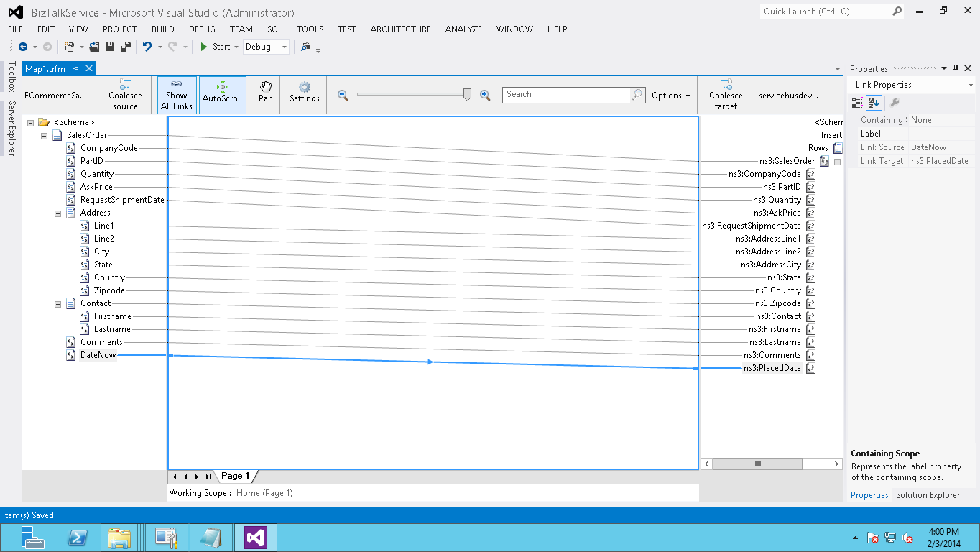The image size is (980, 552).
Task: Open the Server Explorer side panel
Action: 11,128
